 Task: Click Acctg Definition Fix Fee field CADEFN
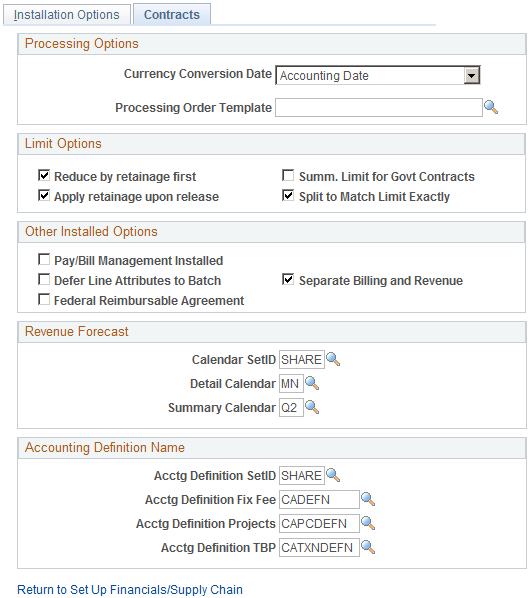pos(319,500)
